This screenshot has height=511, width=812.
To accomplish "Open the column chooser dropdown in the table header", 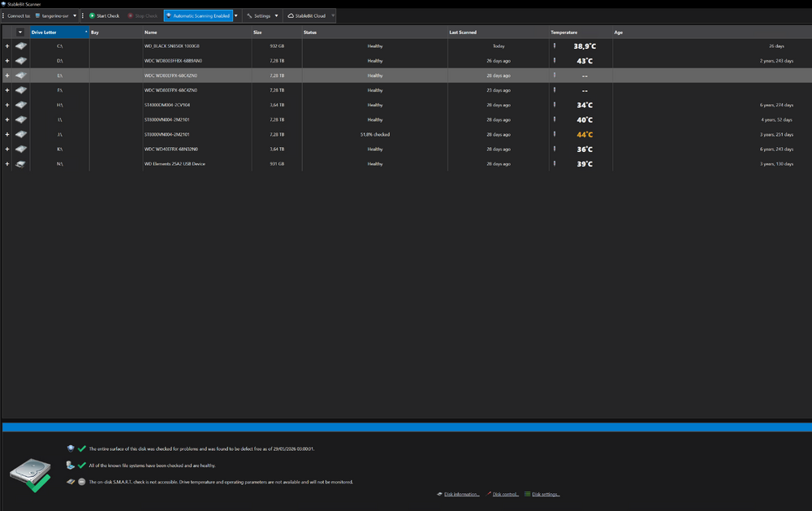I will [x=20, y=32].
